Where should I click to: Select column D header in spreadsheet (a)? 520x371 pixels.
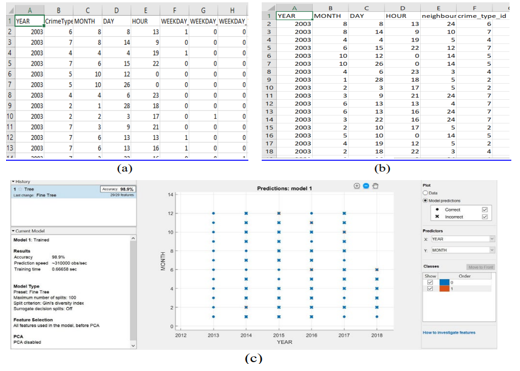pyautogui.click(x=116, y=10)
